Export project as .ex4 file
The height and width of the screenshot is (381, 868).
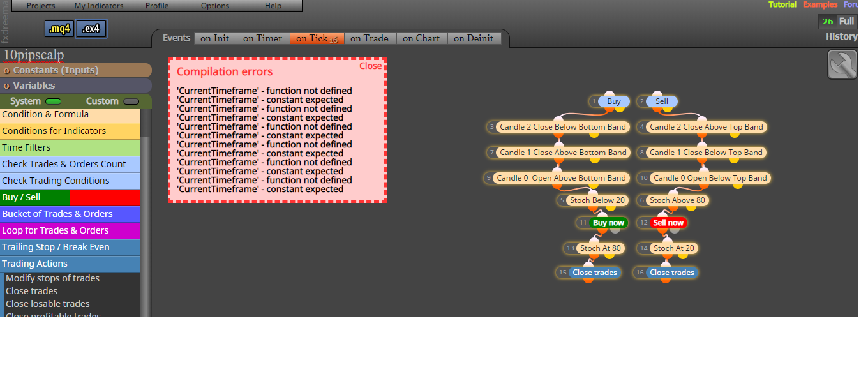pyautogui.click(x=91, y=29)
